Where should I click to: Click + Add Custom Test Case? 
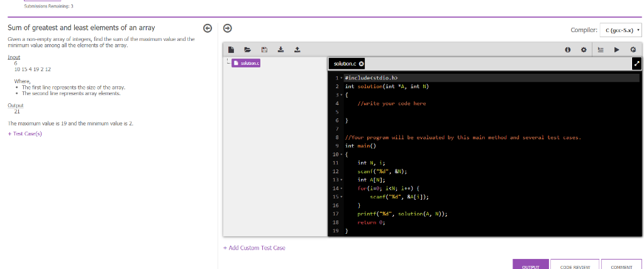pyautogui.click(x=254, y=248)
